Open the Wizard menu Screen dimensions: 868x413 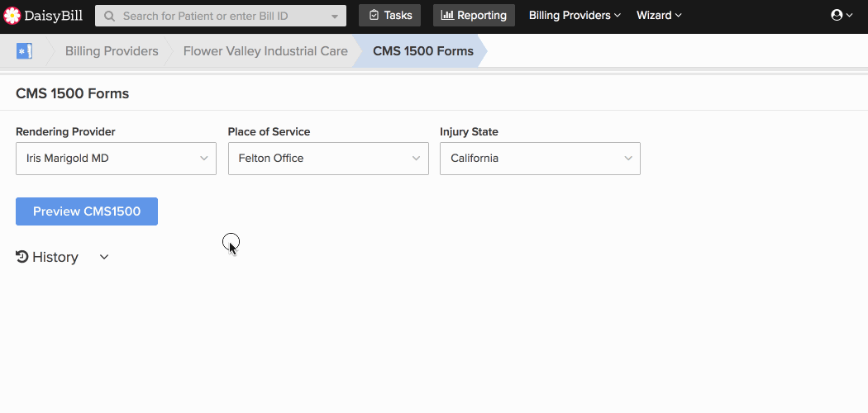pos(659,16)
